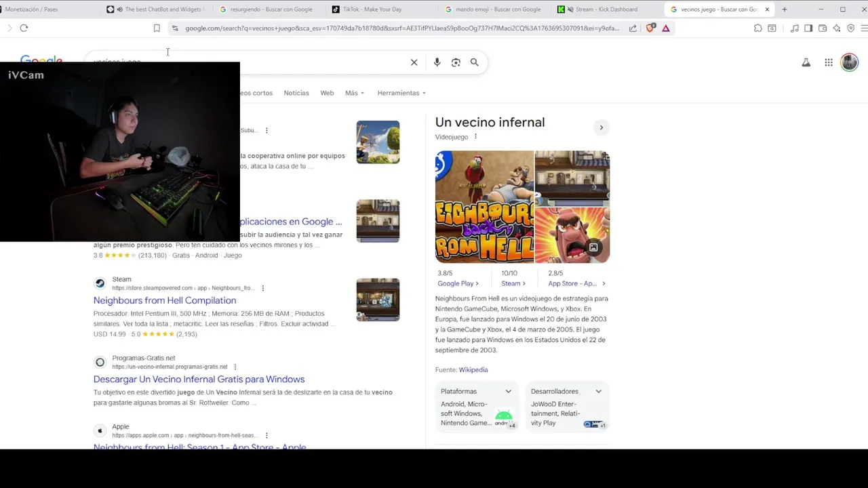868x488 pixels.
Task: Close the vecinos juego tab
Action: point(767,9)
